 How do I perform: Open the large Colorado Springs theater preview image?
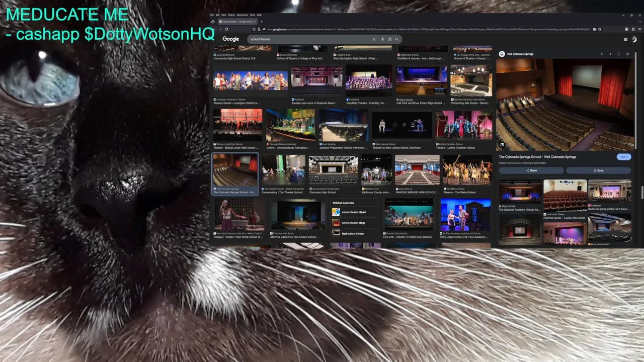[x=565, y=105]
